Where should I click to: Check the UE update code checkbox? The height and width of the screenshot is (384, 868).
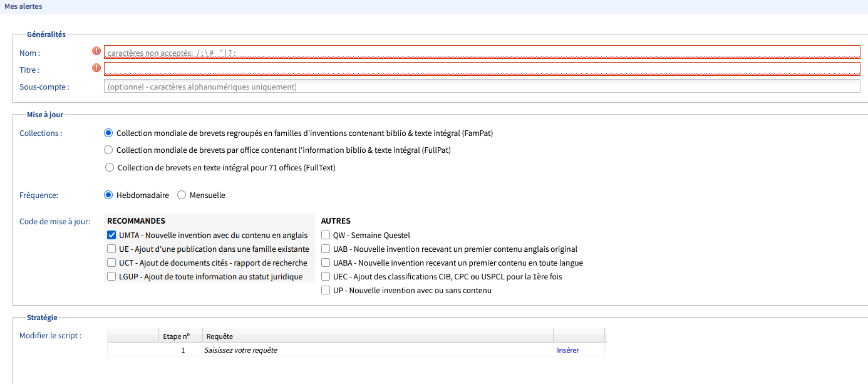tap(111, 249)
